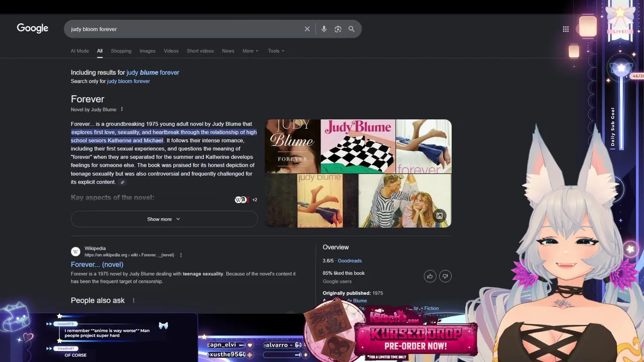Click the OF CORSE chat message

[x=75, y=355]
